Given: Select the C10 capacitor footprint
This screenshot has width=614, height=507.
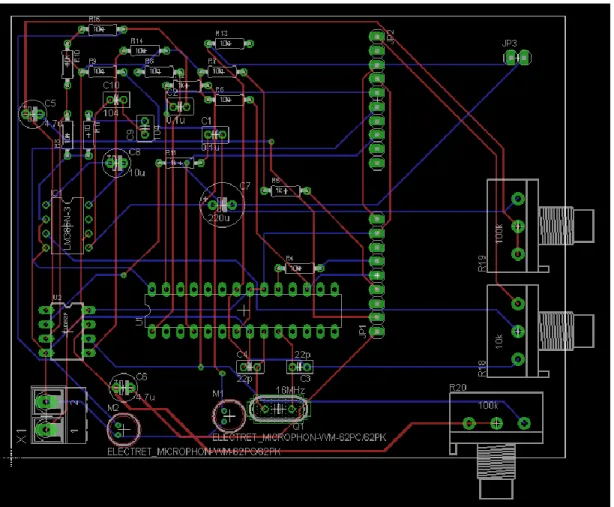Looking at the screenshot, I should (116, 100).
